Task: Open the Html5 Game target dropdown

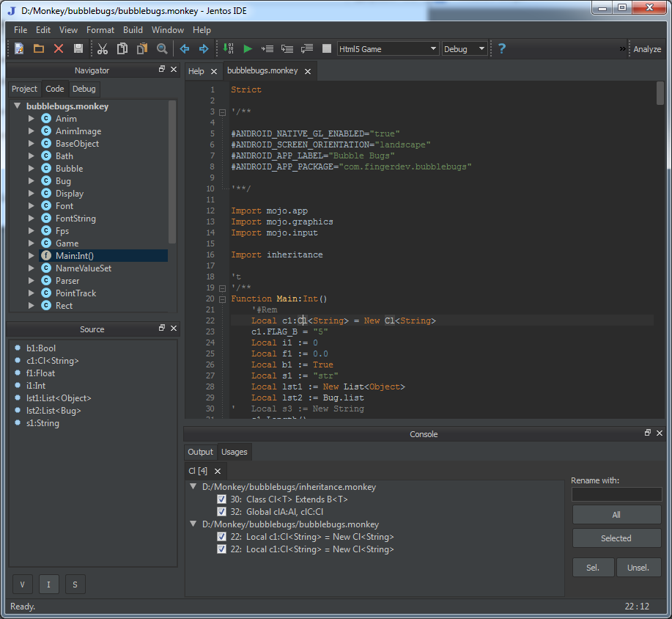Action: coord(388,49)
